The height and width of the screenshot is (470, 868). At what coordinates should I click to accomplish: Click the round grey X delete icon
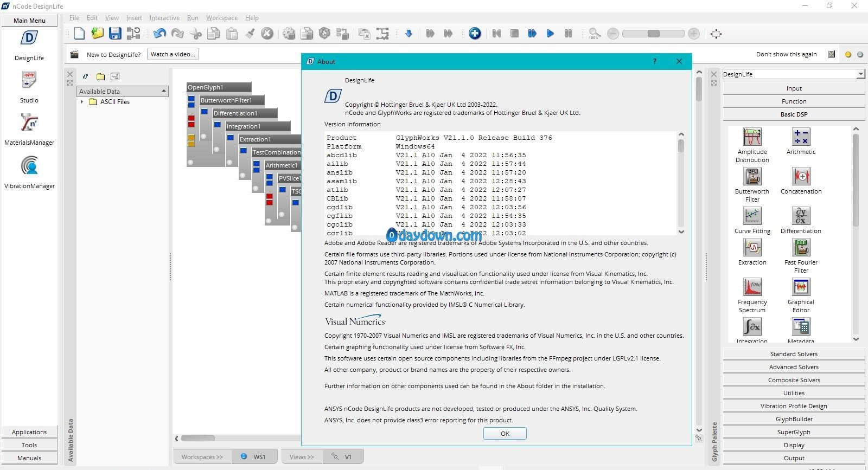[267, 34]
